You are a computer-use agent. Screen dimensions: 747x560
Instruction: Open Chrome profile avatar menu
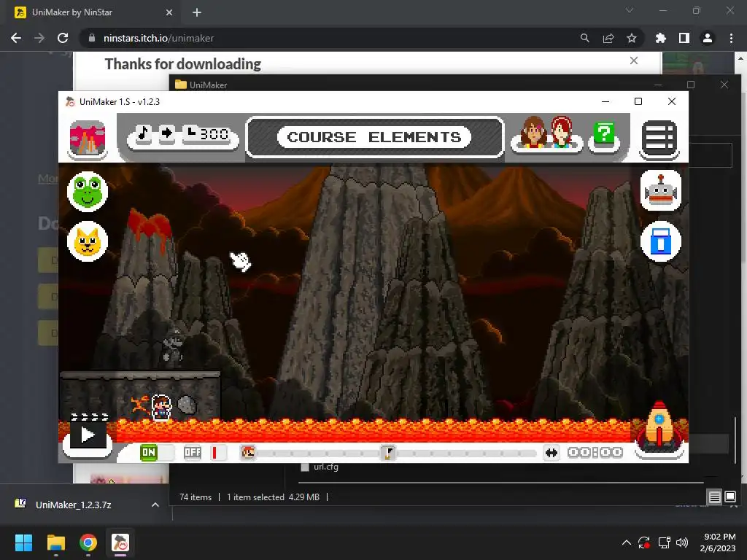[x=708, y=38]
